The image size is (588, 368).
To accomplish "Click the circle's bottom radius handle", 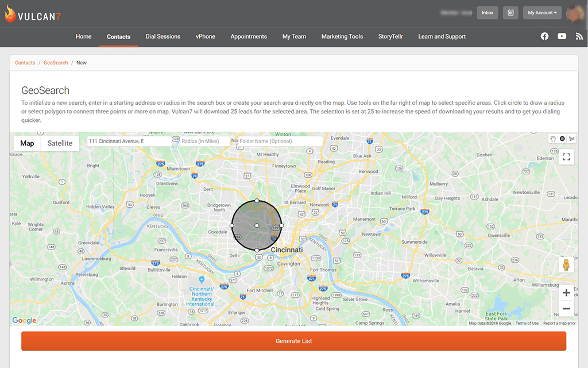I will click(257, 251).
